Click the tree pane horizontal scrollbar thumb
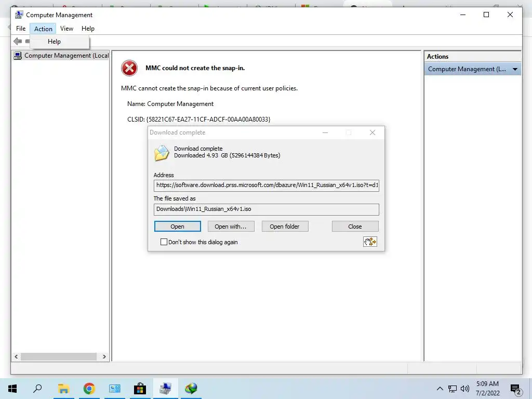 59,356
